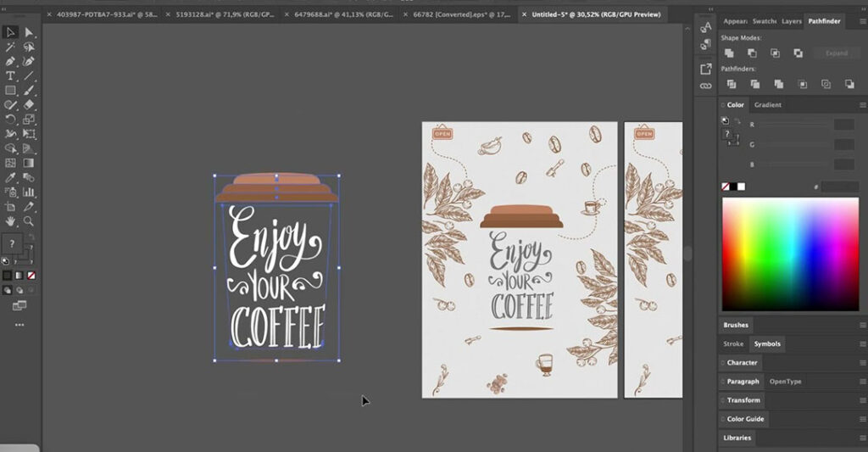Select the Artboard tool
Viewport: 868px width, 452px height.
tap(10, 207)
